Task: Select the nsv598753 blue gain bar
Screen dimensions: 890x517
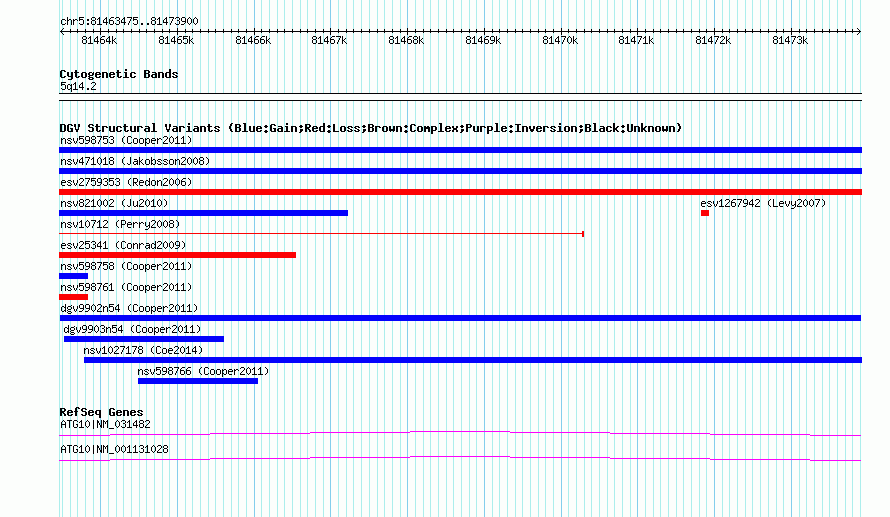Action: 460,150
